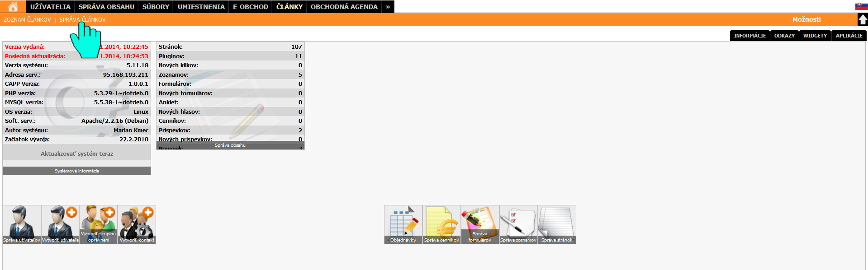The width and height of the screenshot is (868, 270).
Task: Open Zoznam článkov submenu link
Action: tap(27, 20)
